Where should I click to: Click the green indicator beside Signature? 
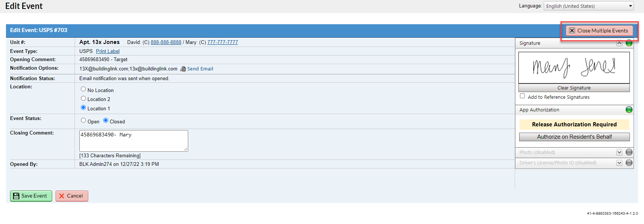pos(629,43)
